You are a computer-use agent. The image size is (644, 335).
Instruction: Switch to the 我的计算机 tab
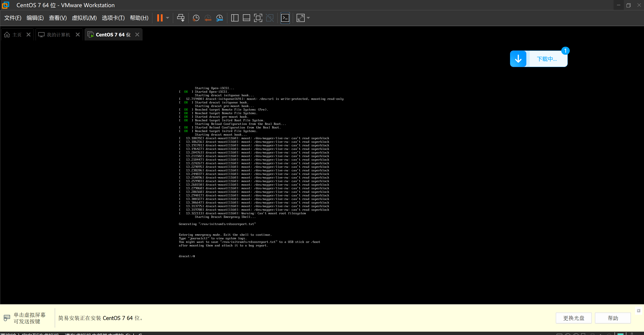pos(58,35)
